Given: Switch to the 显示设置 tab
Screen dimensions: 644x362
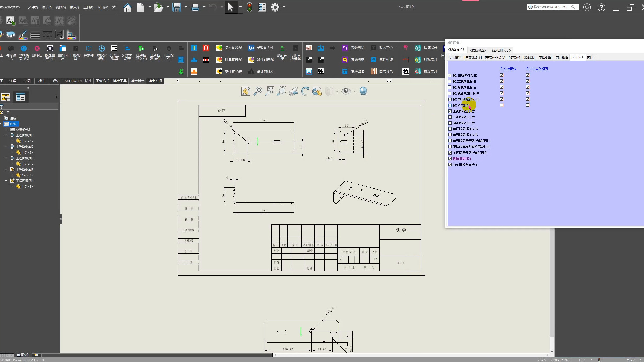Looking at the screenshot, I should tap(455, 57).
